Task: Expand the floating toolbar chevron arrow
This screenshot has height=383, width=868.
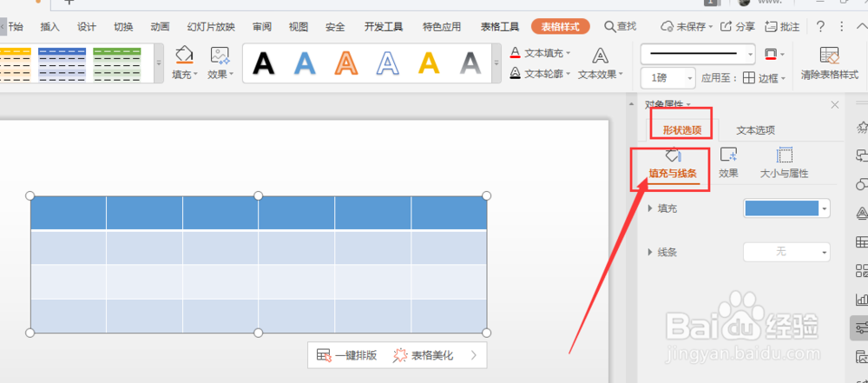Action: click(x=473, y=355)
